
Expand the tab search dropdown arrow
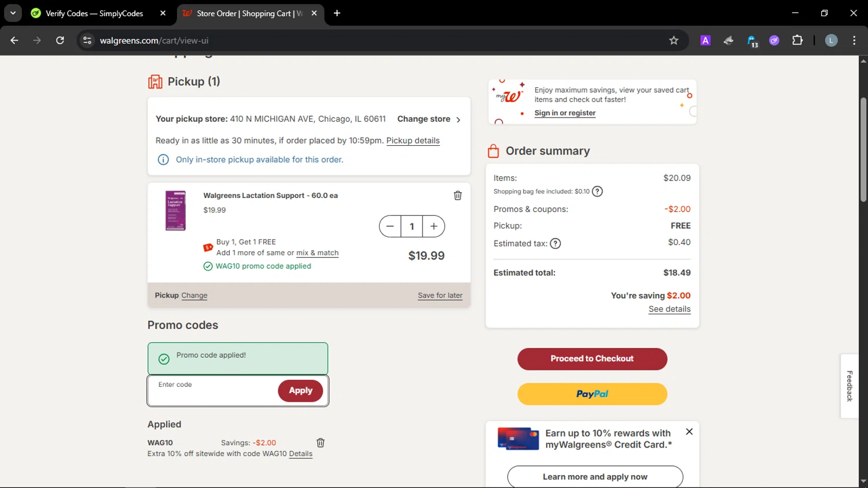click(x=13, y=13)
